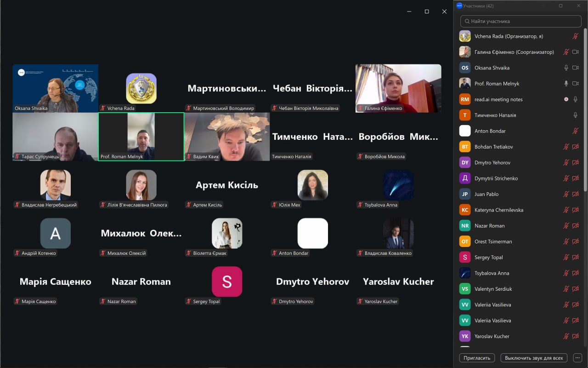
Task: Click the participants list vertical scrollbar
Action: pos(585,110)
